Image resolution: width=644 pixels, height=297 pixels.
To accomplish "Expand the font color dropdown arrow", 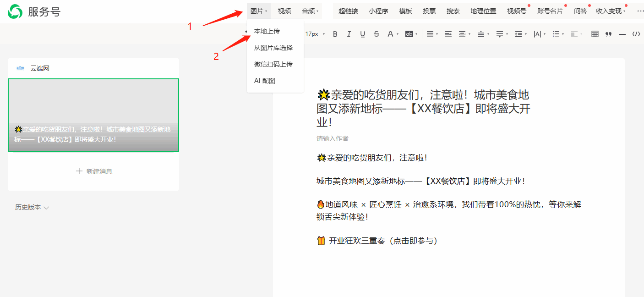I will [x=398, y=34].
